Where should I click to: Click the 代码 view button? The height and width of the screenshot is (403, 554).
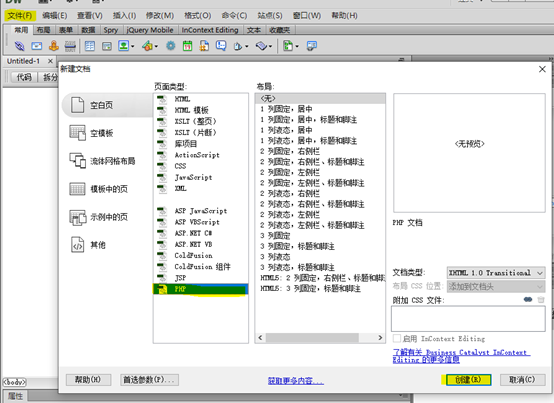tap(24, 77)
